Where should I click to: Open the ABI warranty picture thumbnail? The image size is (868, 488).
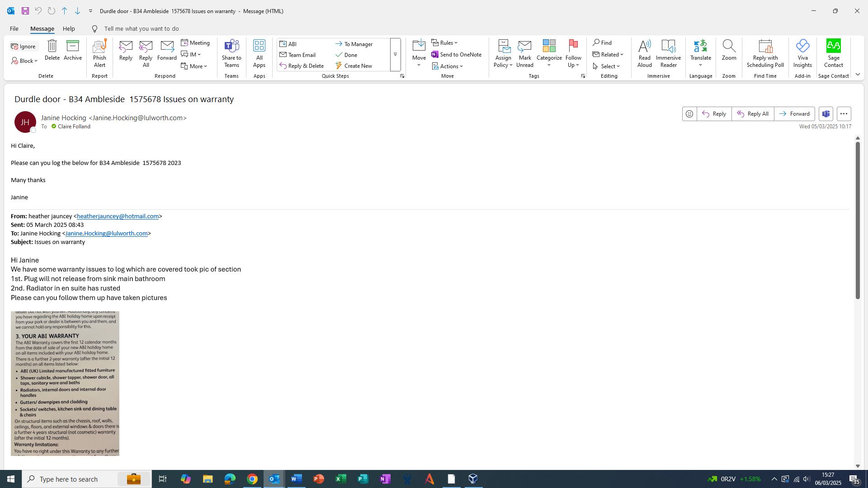(65, 383)
